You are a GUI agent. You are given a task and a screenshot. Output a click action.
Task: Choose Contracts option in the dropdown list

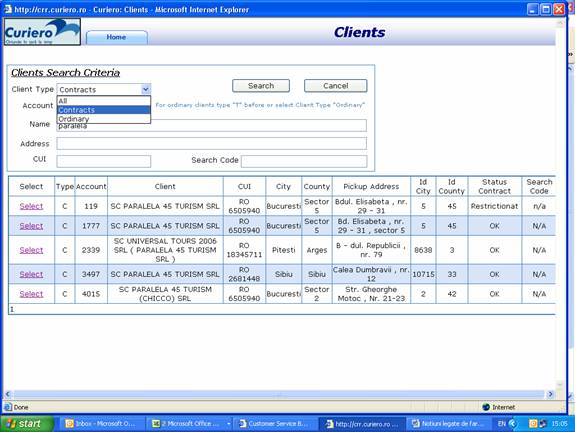104,110
